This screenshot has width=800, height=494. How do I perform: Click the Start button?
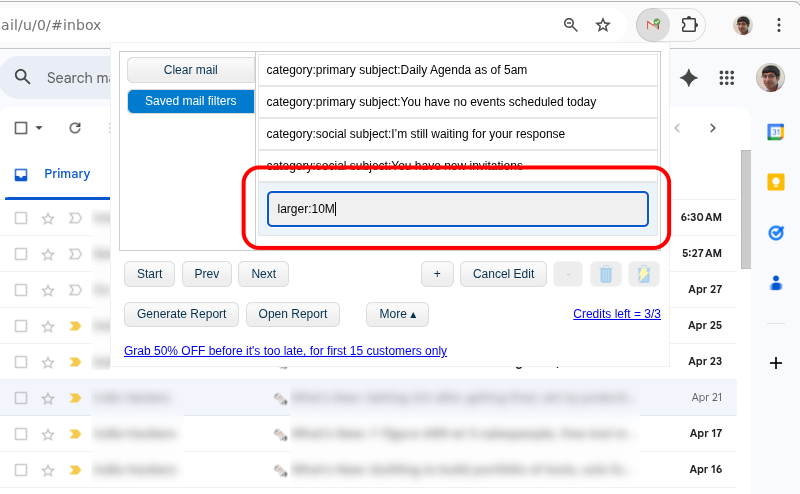pyautogui.click(x=149, y=274)
